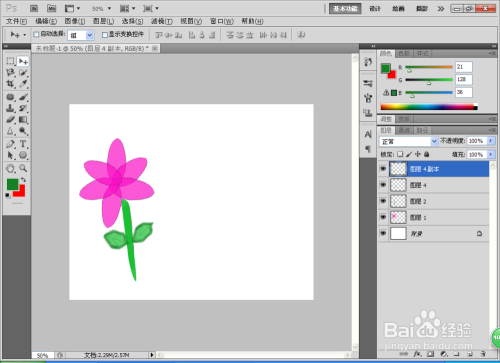Screen dimensions: 500x363
Task: Enable the 显示变换控件 checkbox
Action: 105,34
